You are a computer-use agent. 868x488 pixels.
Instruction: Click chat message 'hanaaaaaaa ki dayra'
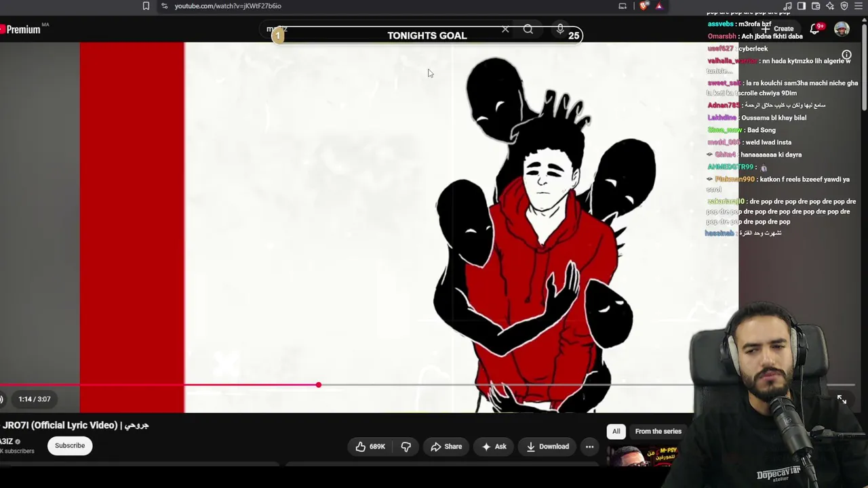pyautogui.click(x=771, y=155)
